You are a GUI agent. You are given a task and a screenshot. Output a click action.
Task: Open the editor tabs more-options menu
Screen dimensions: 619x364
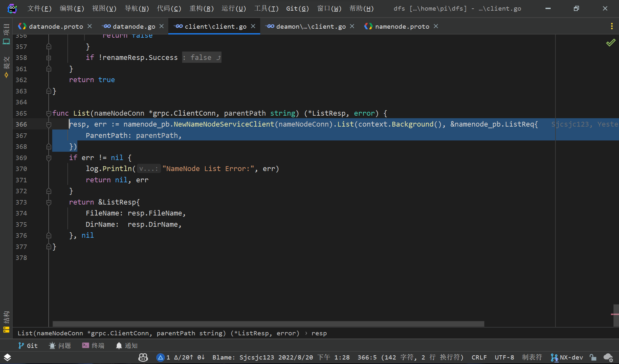tap(612, 26)
